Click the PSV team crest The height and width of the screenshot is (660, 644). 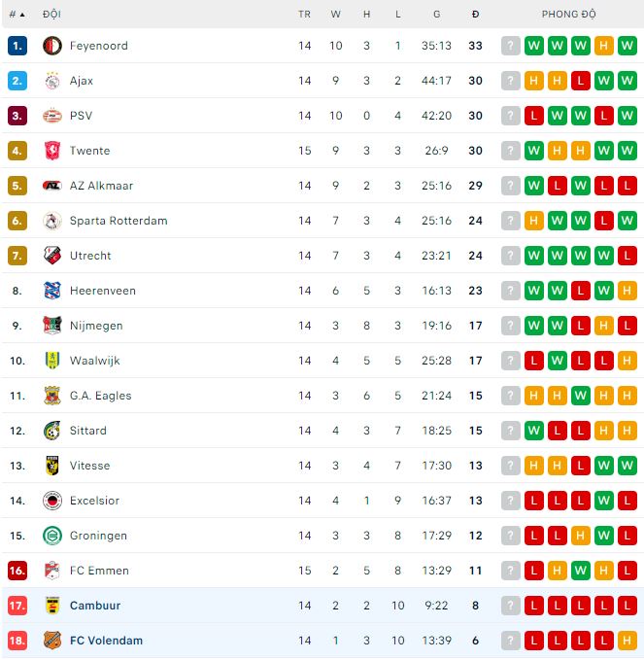[x=52, y=116]
